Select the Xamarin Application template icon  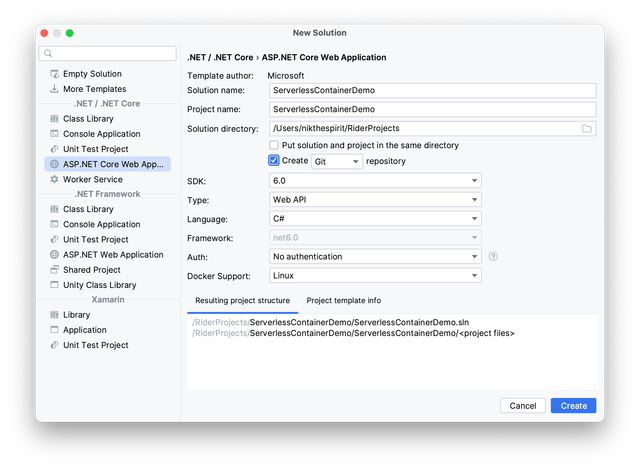pos(54,330)
